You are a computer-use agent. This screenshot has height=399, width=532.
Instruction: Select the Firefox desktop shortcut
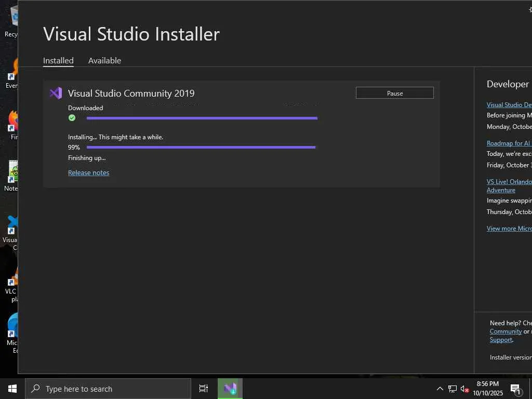(x=14, y=125)
